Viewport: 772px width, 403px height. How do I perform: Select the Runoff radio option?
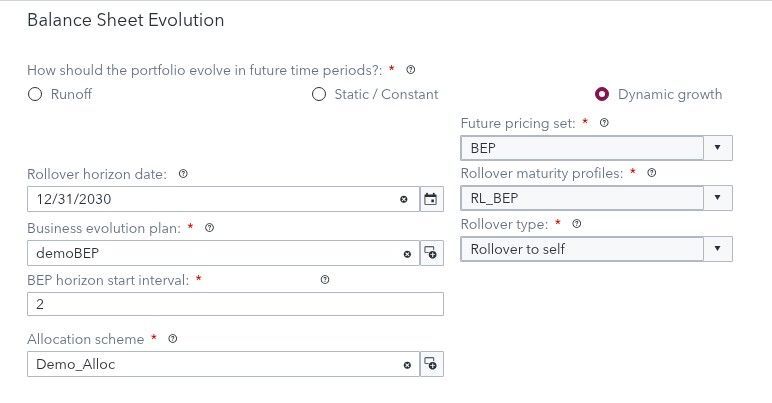point(35,95)
